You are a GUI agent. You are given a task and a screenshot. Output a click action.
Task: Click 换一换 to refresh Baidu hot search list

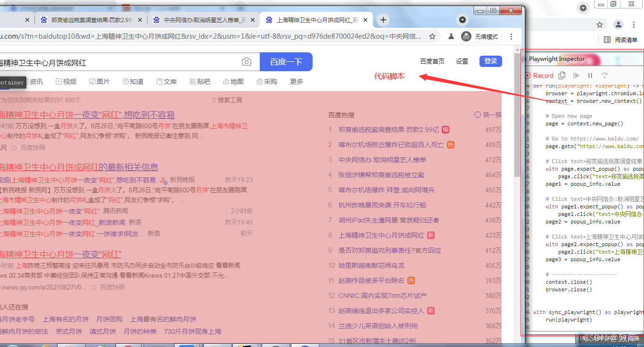(x=488, y=115)
